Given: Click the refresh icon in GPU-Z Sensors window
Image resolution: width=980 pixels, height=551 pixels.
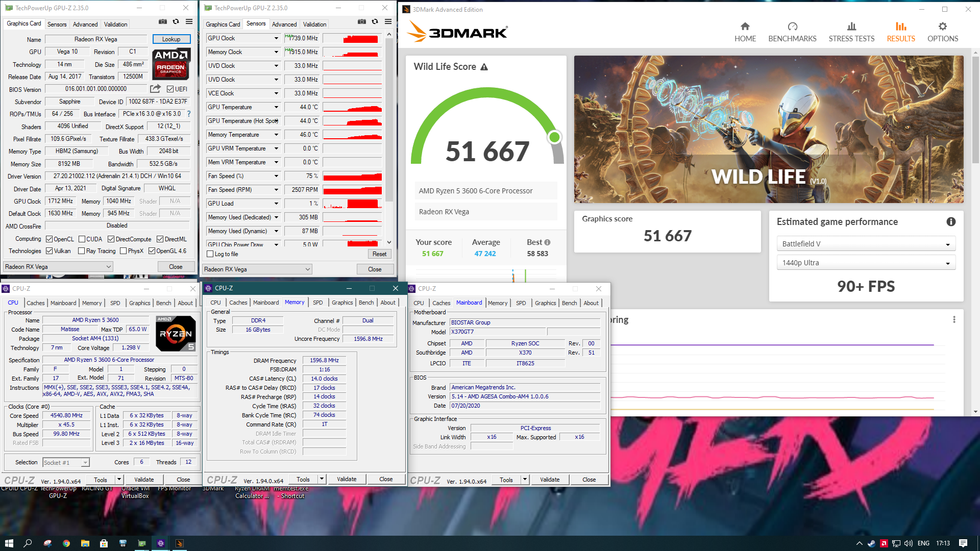Looking at the screenshot, I should coord(375,21).
